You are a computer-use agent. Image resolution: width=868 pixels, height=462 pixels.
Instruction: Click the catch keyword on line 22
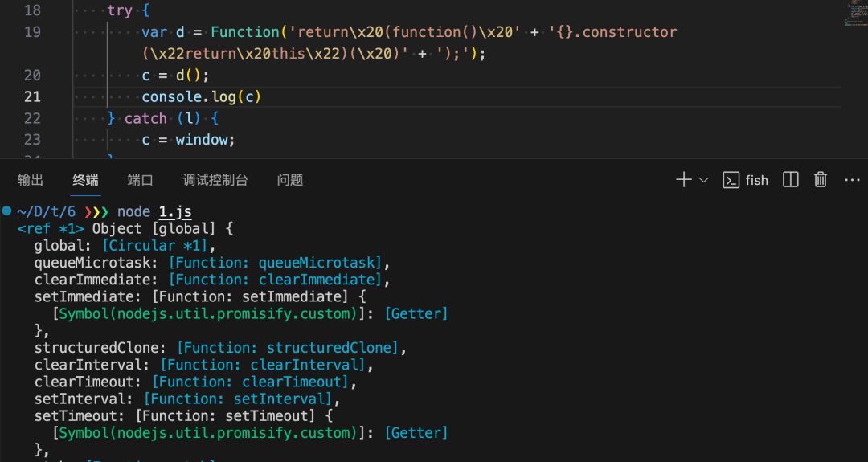[x=145, y=119]
